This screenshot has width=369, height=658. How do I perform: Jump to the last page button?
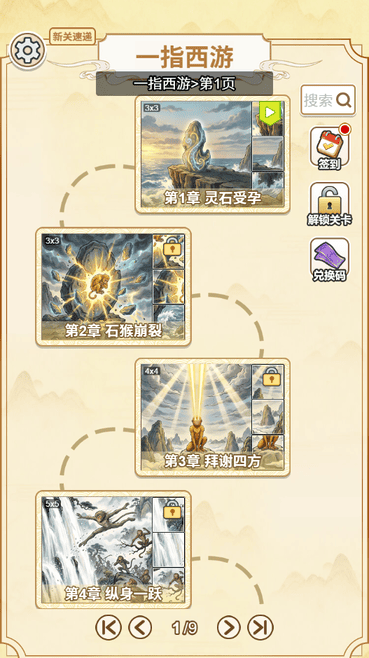(x=260, y=628)
